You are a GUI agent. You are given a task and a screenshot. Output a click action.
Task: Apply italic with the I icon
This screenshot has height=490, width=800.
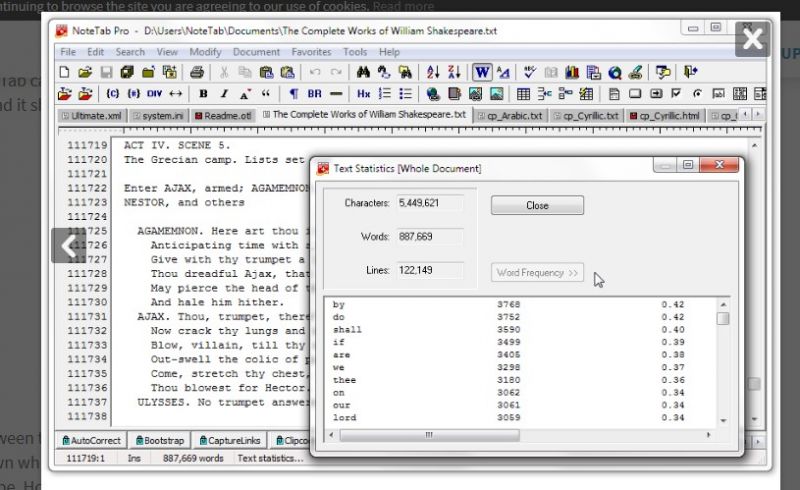224,94
